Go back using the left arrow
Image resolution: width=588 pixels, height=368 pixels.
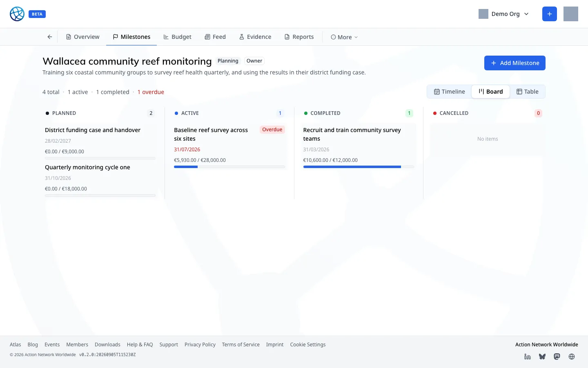pos(50,37)
